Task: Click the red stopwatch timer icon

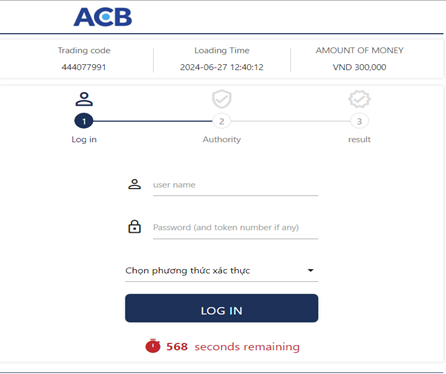Action: tap(153, 346)
